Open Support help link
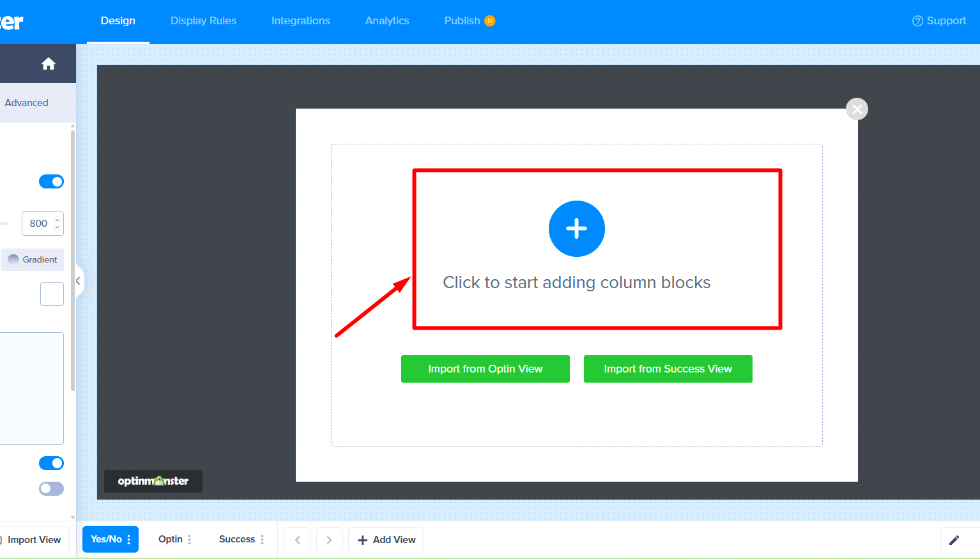Screen dimensions: 980x559 938,20
